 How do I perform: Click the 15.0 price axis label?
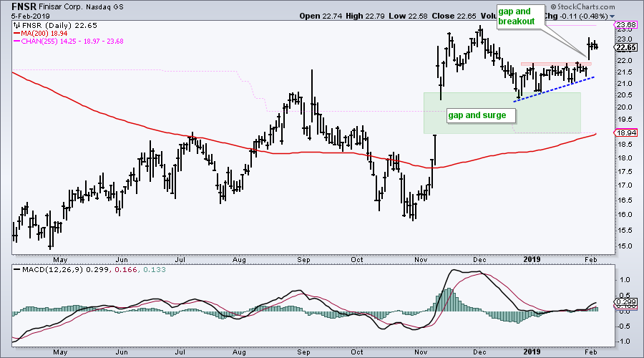pos(626,246)
